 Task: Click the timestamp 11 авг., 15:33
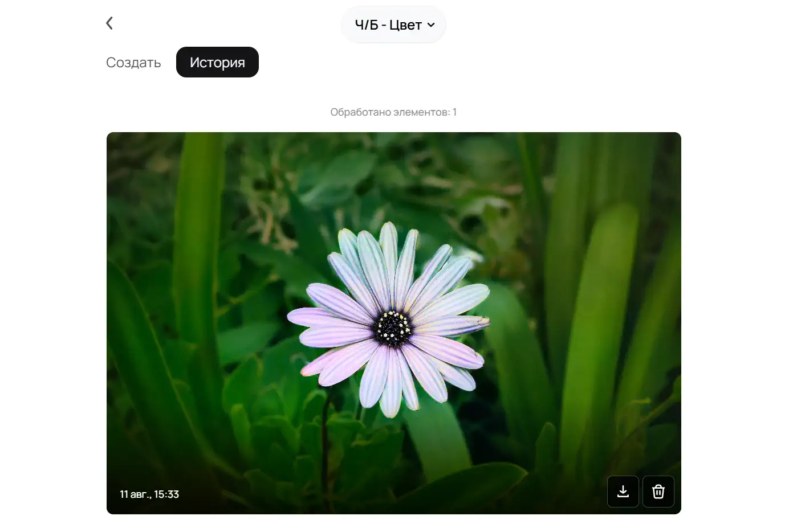(149, 494)
